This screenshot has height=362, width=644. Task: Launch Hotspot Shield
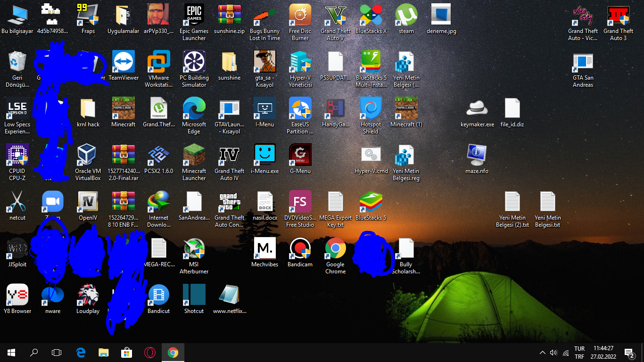pyautogui.click(x=371, y=116)
